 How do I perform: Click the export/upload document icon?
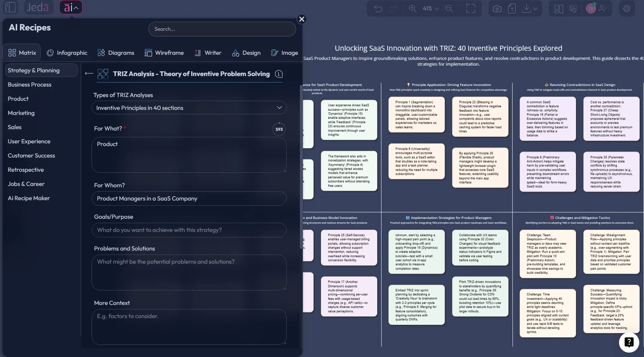pos(511,8)
